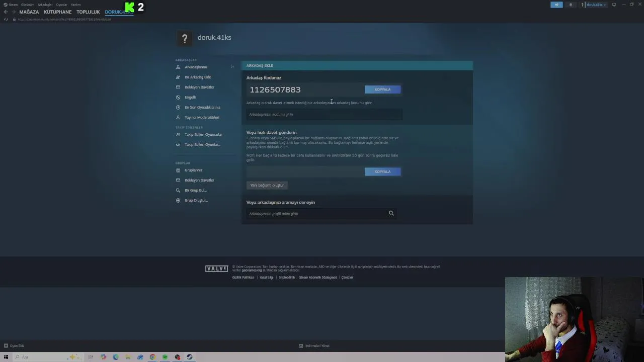Screen dimensions: 644x362
Task: Open the Arkadaşlar menu
Action: (45, 5)
